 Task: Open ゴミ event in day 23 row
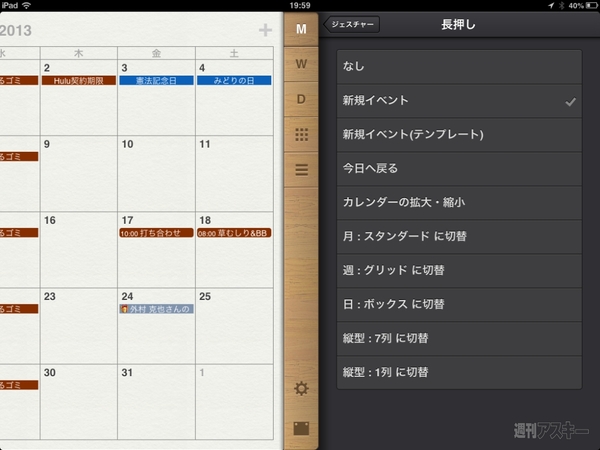(x=19, y=309)
